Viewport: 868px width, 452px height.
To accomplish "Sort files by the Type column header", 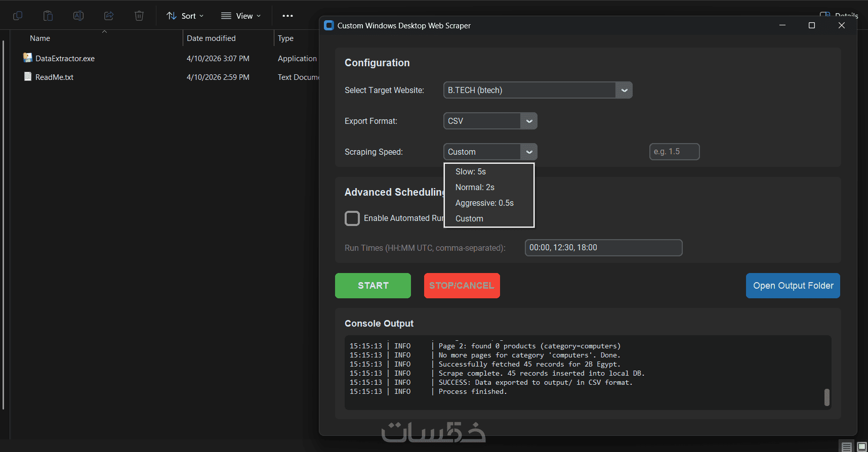I will (285, 38).
